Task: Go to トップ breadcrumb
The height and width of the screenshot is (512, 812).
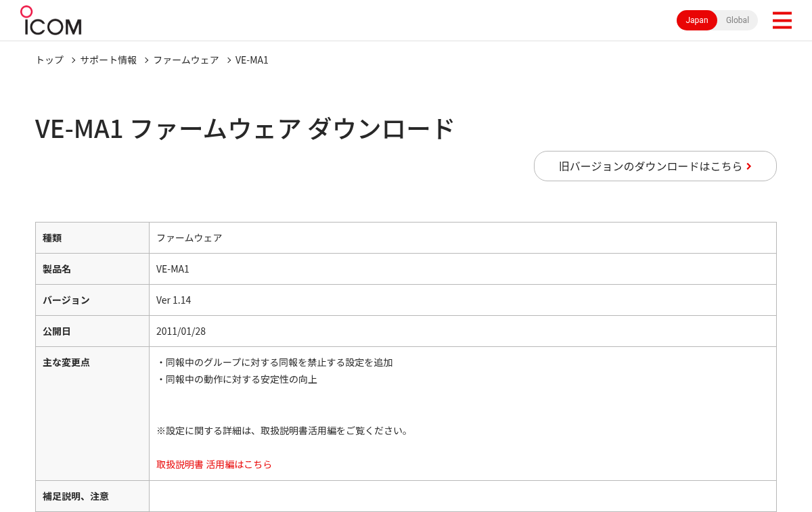Action: 49,60
